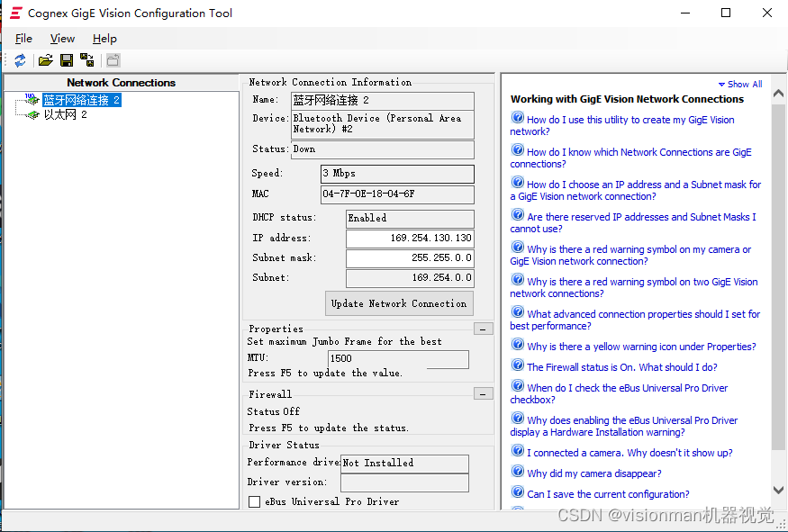Screen dimensions: 788x532
Task: Click the Cognex logo in title bar
Action: 16,14
